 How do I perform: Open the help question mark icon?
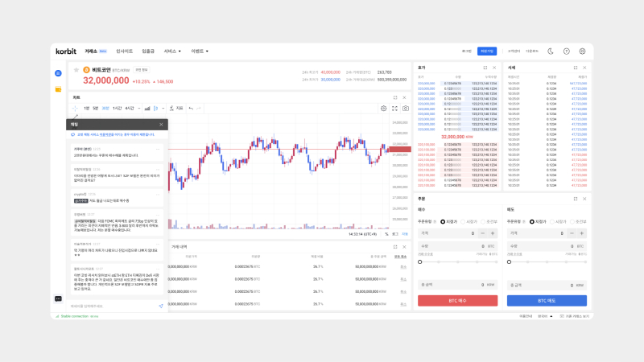click(566, 51)
